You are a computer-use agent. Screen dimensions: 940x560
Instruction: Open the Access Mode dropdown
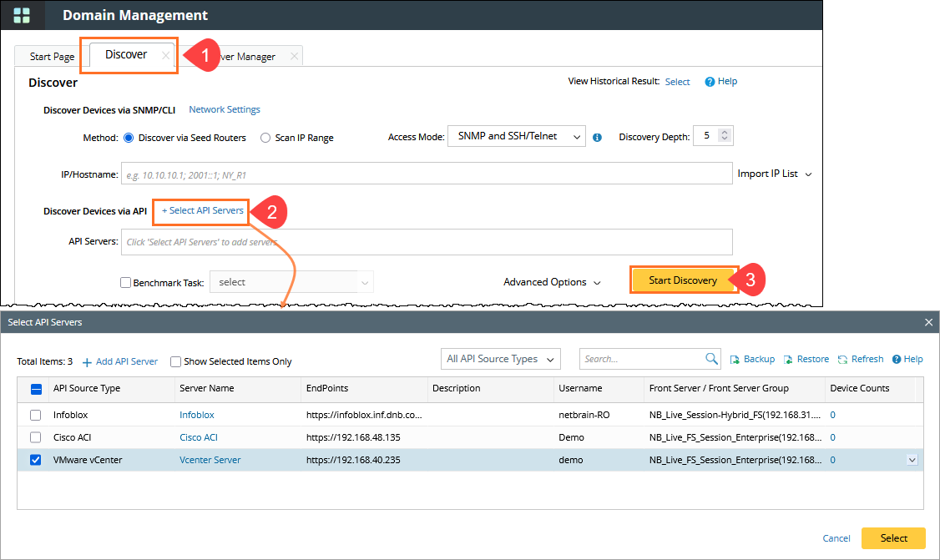516,136
